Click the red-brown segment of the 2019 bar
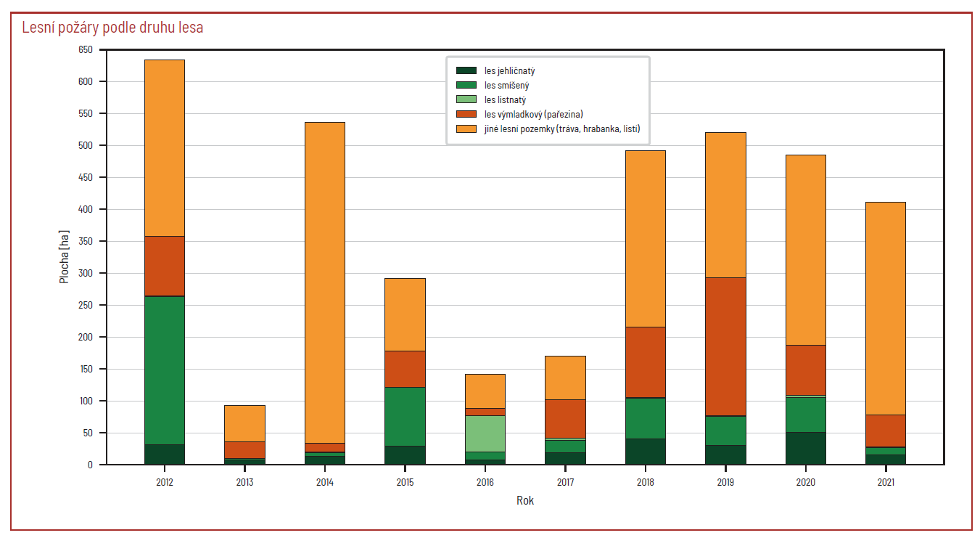 [725, 346]
